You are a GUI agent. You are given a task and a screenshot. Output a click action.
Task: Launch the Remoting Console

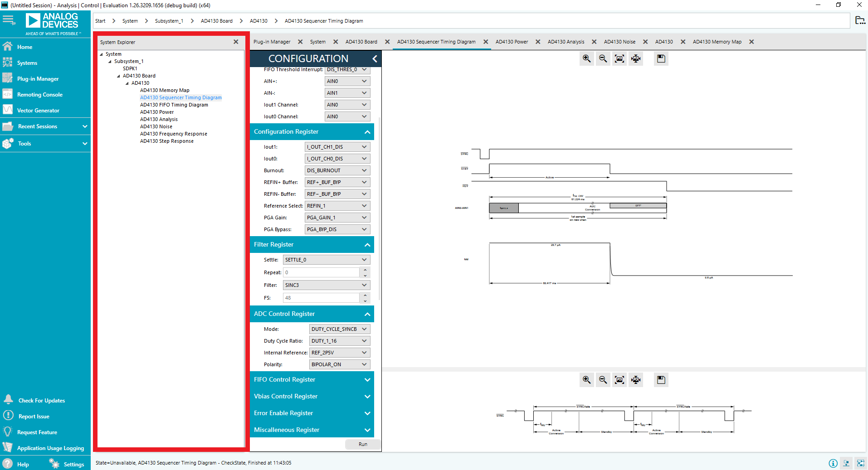40,95
